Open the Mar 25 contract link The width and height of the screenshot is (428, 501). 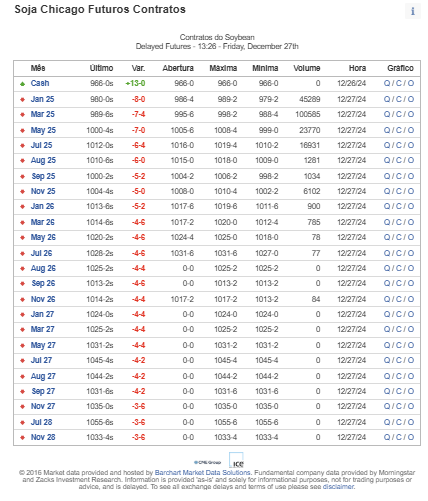[x=43, y=114]
